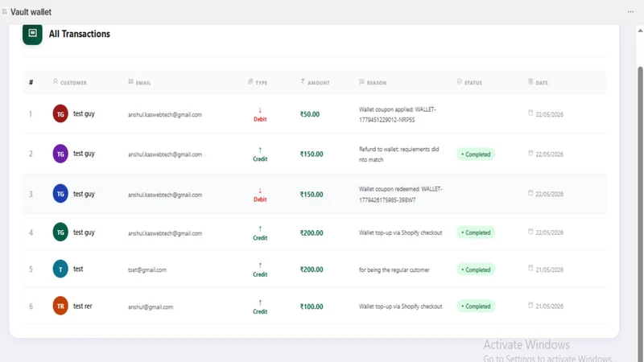This screenshot has width=644, height=362.
Task: Click the blue TG avatar in row 3
Action: [x=60, y=194]
